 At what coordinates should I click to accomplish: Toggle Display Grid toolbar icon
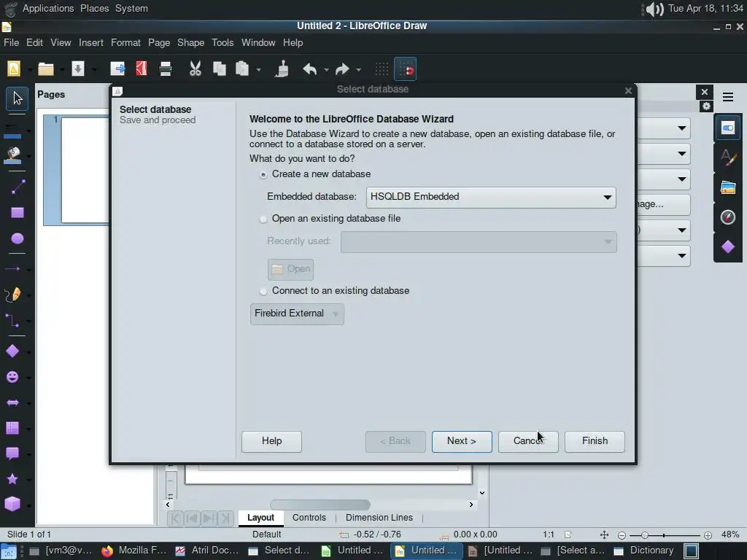pyautogui.click(x=382, y=69)
